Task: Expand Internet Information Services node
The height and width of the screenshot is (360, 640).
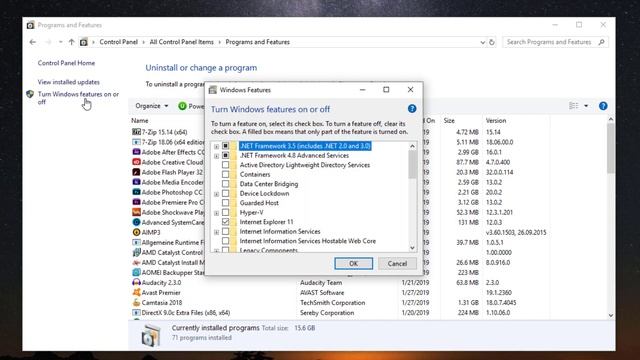Action: [216, 232]
